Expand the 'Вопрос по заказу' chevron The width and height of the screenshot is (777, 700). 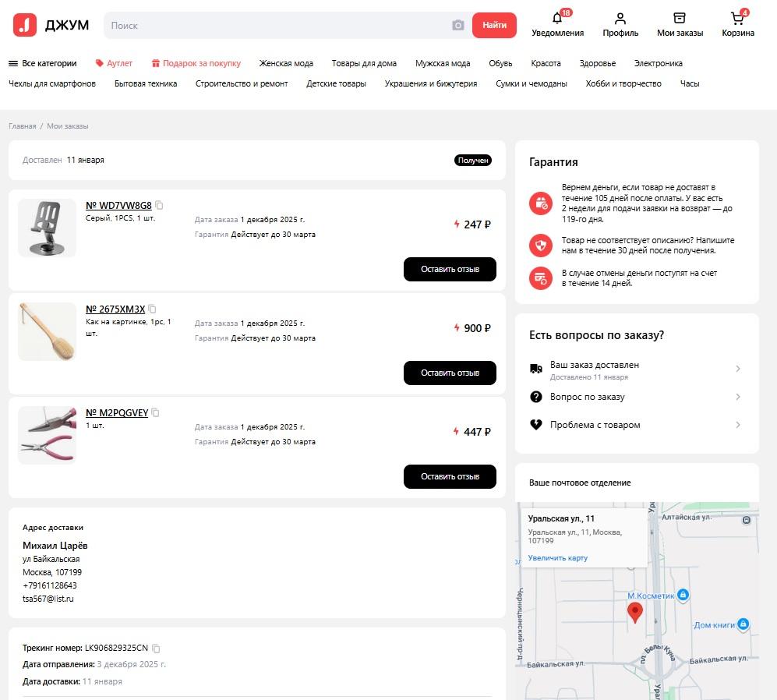tap(738, 397)
